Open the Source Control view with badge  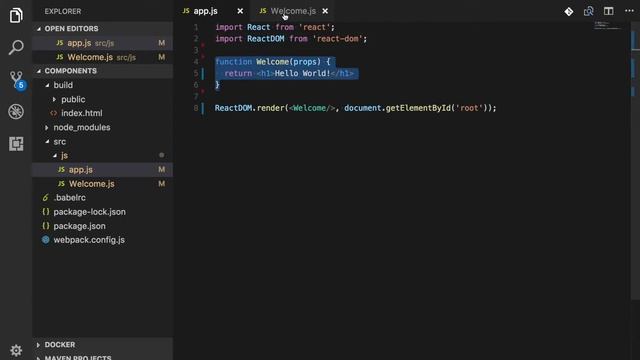click(x=17, y=80)
